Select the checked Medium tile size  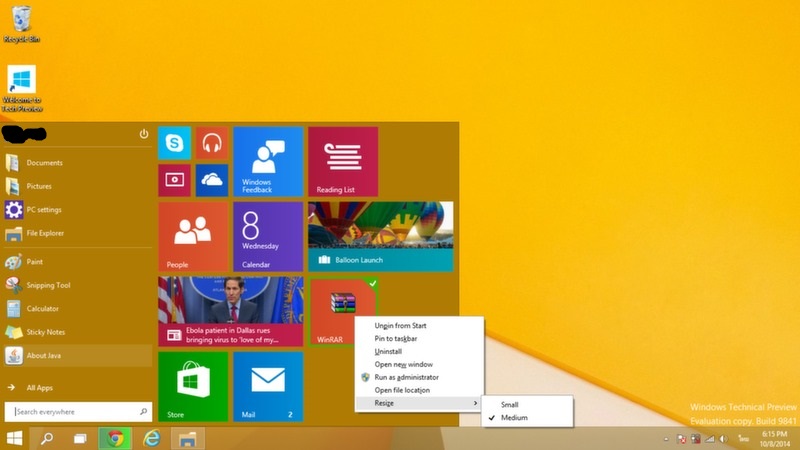[527, 418]
